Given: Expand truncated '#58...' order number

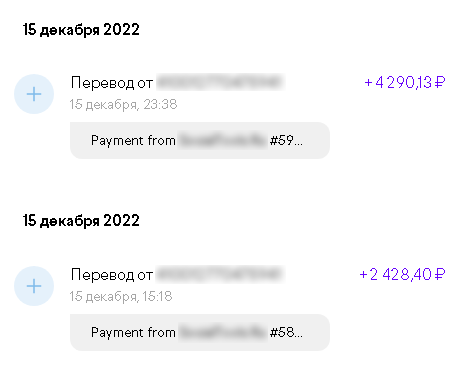Looking at the screenshot, I should 286,332.
